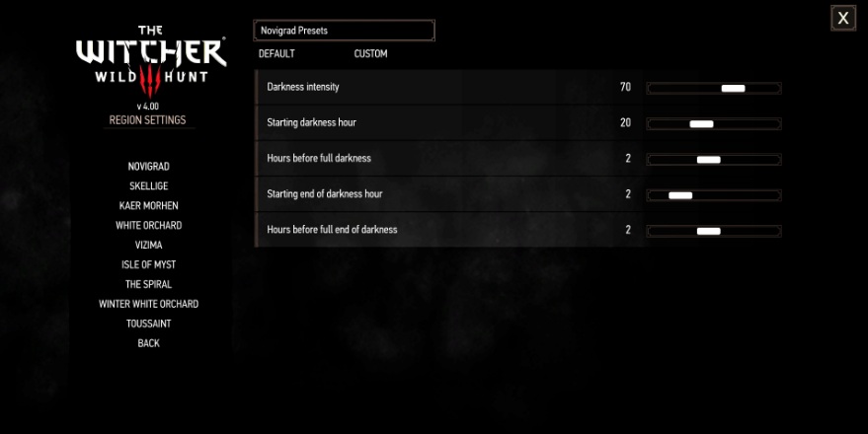Select Skellige in the region list
This screenshot has height=434, width=868.
coord(148,186)
